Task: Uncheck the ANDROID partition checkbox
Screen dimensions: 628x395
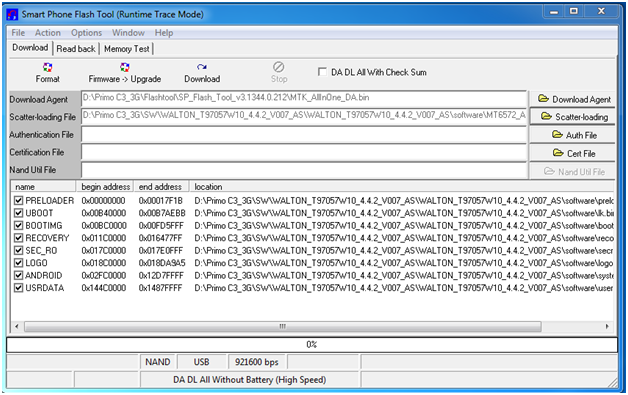Action: (x=18, y=275)
